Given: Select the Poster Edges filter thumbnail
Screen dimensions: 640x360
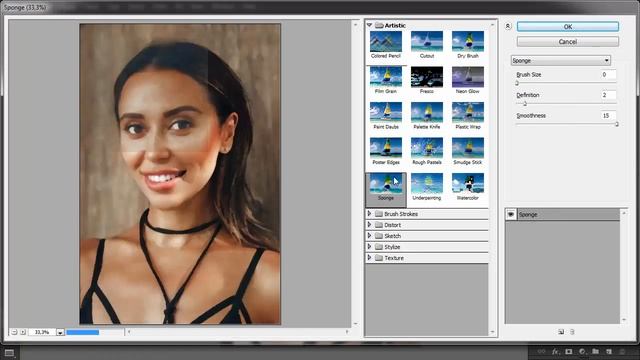Looking at the screenshot, I should coord(386,148).
